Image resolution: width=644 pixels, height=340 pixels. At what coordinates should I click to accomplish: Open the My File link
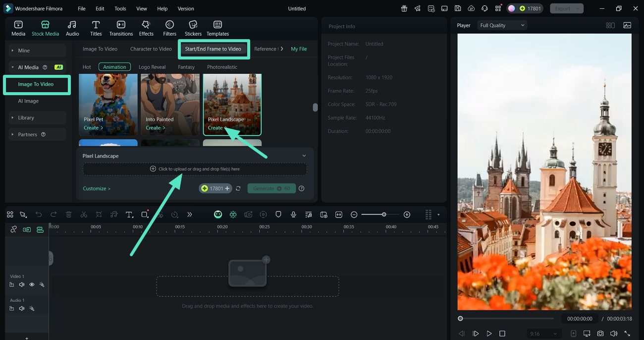coord(299,49)
